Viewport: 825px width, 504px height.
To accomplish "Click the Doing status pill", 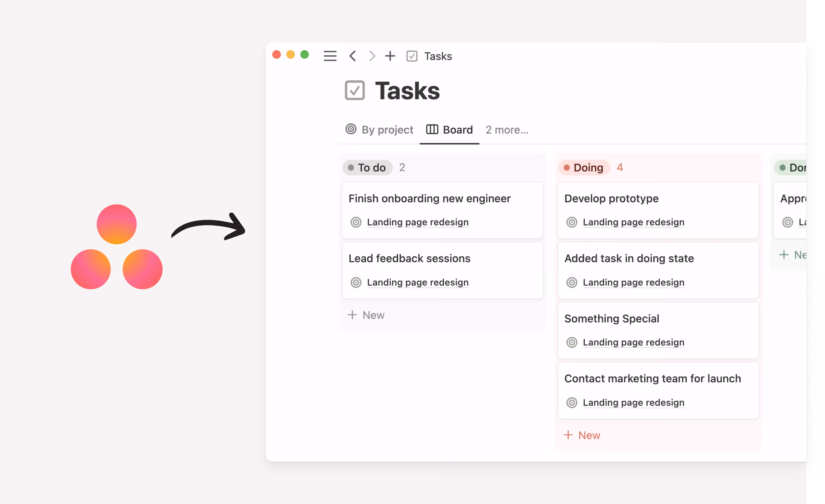I will (584, 167).
